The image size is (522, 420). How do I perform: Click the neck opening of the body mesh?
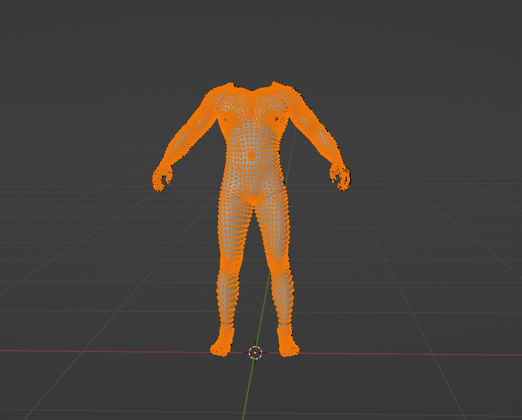click(253, 89)
